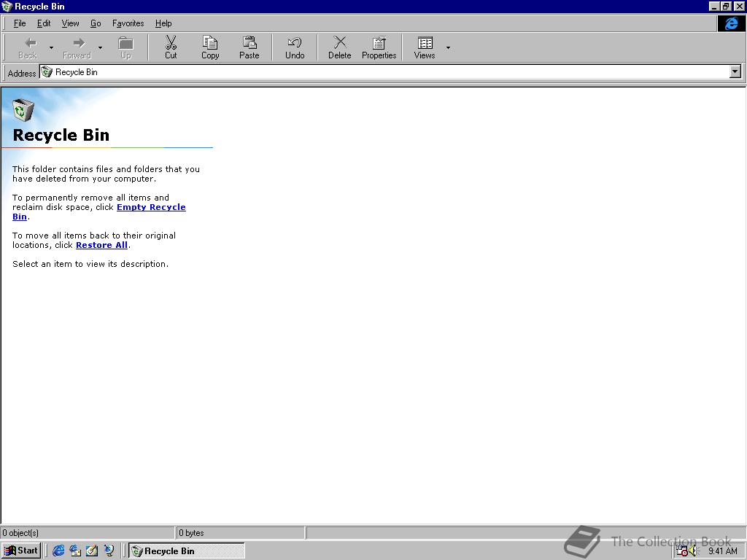The image size is (747, 560).
Task: Expand the Views dropdown arrow
Action: [x=448, y=47]
